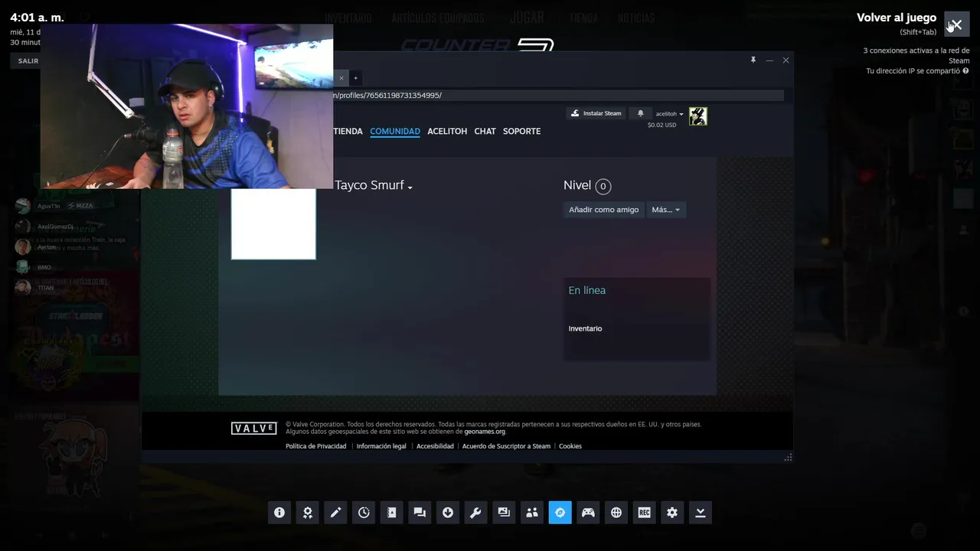
Task: Click the Valve logo in footer
Action: point(253,429)
